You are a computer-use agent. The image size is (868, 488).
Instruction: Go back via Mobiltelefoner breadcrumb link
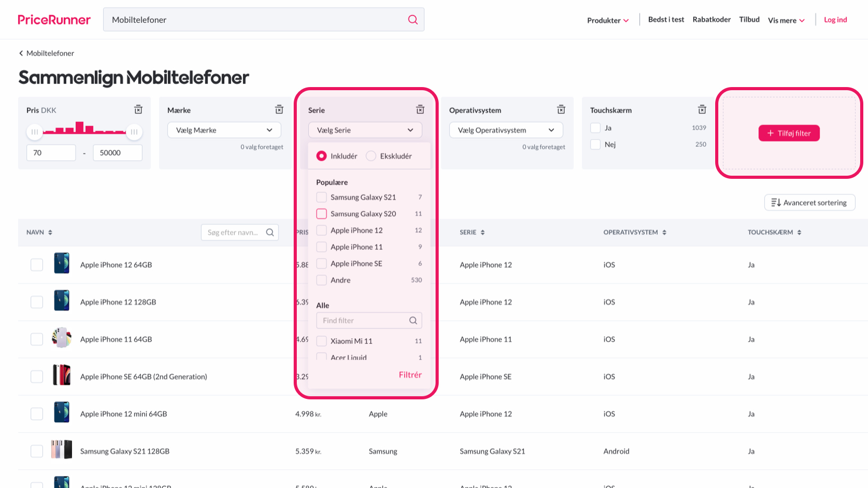tap(50, 53)
